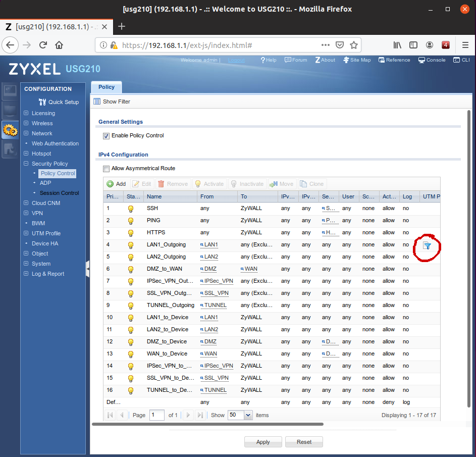Expand the Licensing menu
This screenshot has width=476, height=457.
coord(26,113)
